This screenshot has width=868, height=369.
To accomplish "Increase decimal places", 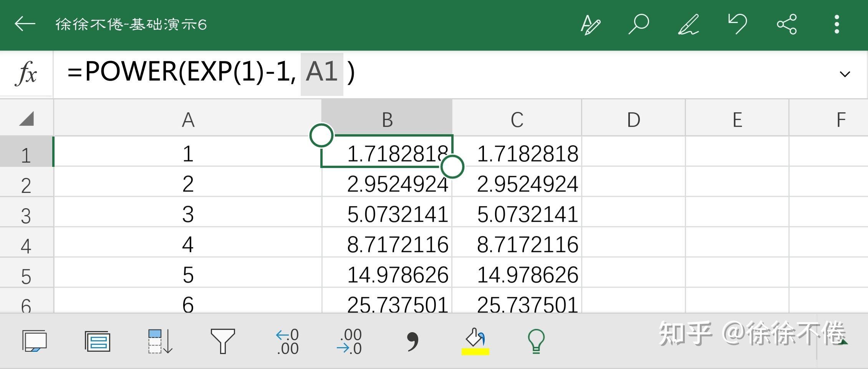I will (287, 341).
